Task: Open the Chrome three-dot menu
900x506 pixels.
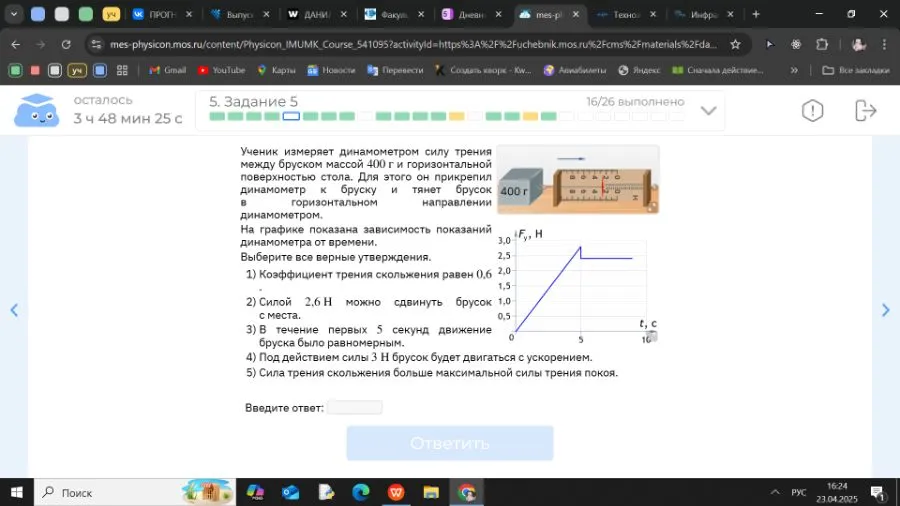Action: point(884,44)
